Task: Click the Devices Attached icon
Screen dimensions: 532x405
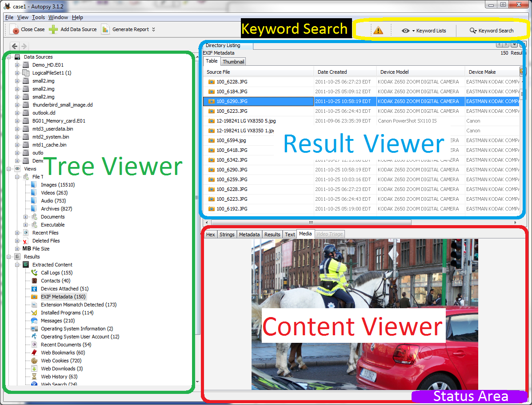Action: 34,289
